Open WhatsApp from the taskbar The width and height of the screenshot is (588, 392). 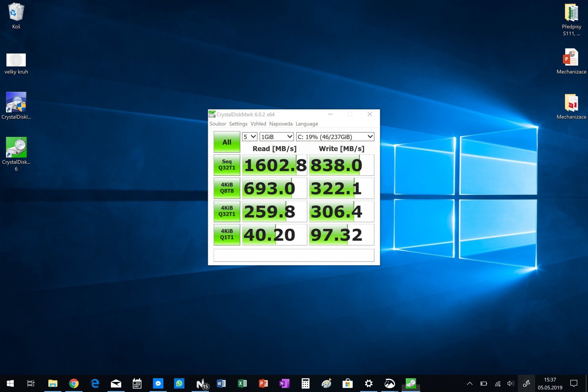point(179,383)
